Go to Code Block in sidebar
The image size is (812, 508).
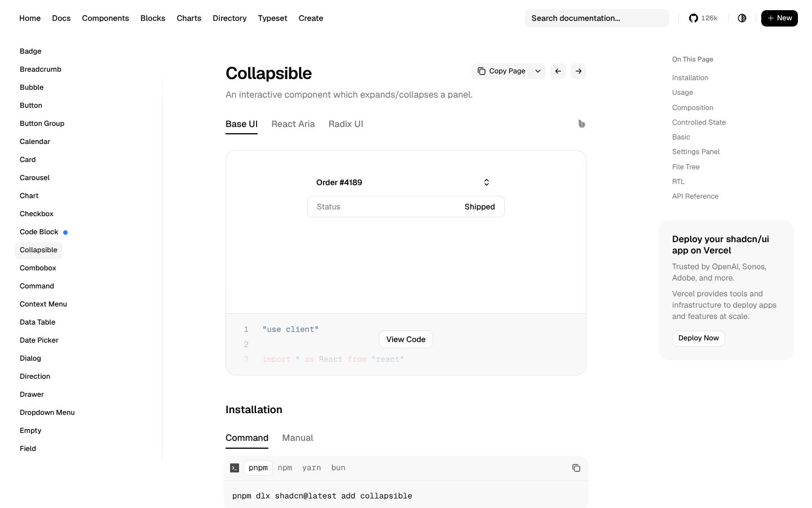[x=39, y=232]
